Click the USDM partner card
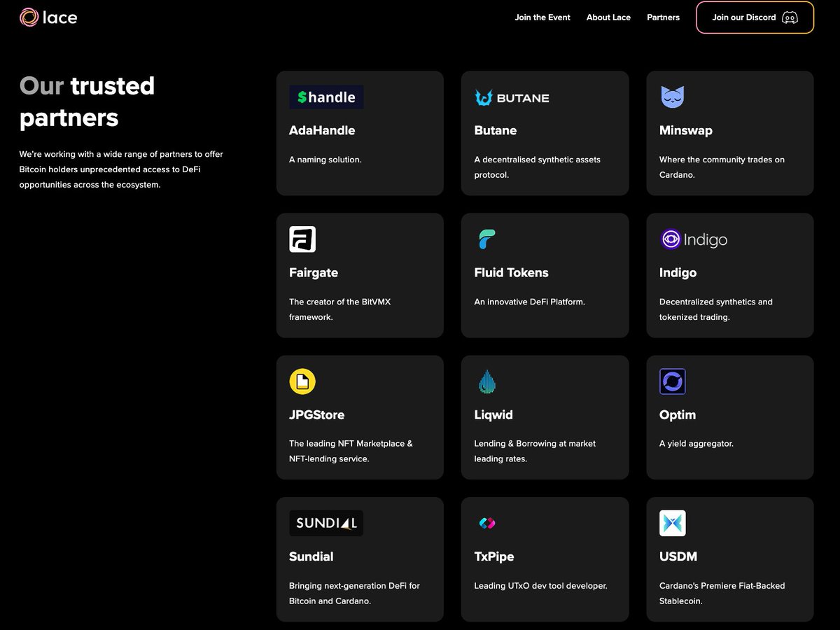The height and width of the screenshot is (630, 840). point(730,560)
